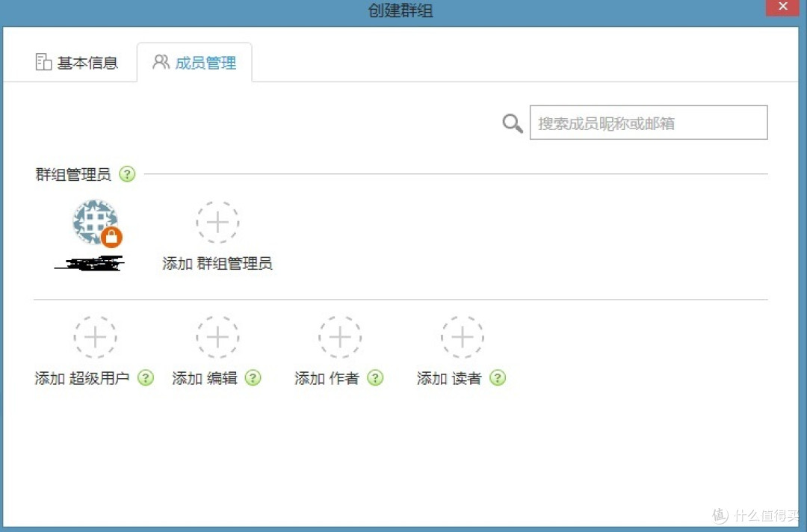807x532 pixels.
Task: Select the 成员管理 tab
Action: pyautogui.click(x=194, y=63)
